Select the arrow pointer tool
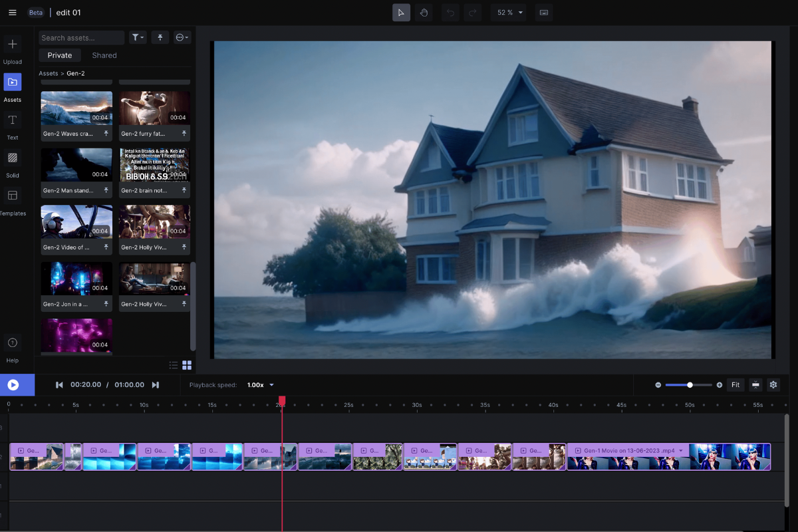This screenshot has height=532, width=798. 401,13
